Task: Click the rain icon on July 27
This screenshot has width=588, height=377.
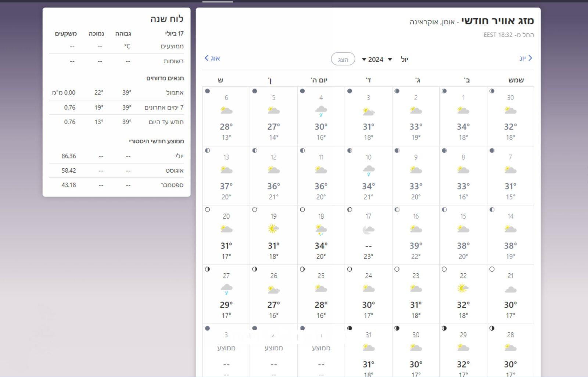Action: [226, 290]
